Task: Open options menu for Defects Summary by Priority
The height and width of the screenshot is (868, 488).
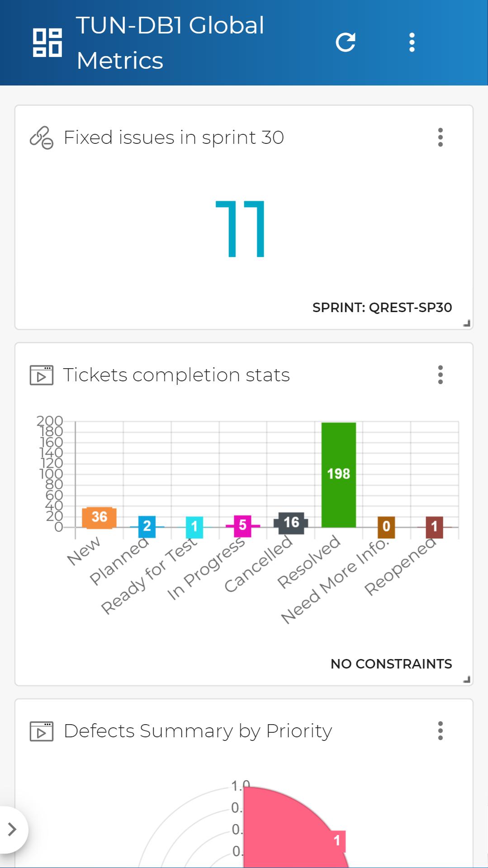Action: pyautogui.click(x=440, y=730)
